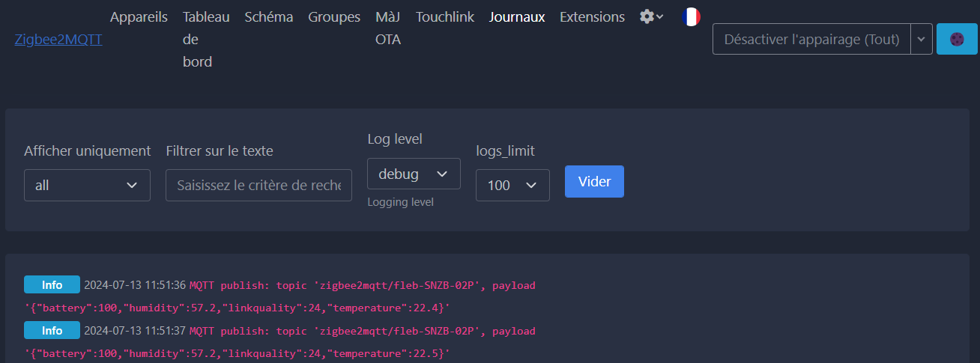Click the Info badge at 11:51:36
This screenshot has width=980, height=363.
tap(52, 285)
